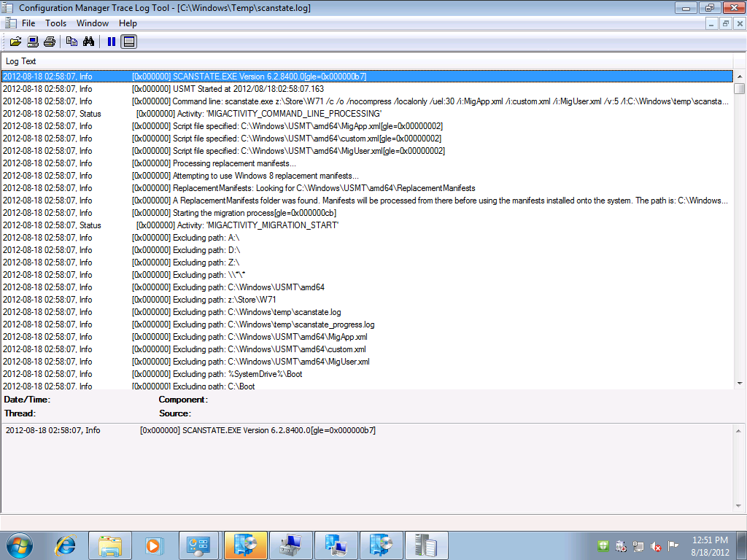This screenshot has width=747, height=560.
Task: Select 'Attempting to use Windows 8 replacement manifests' row
Action: [x=367, y=175]
